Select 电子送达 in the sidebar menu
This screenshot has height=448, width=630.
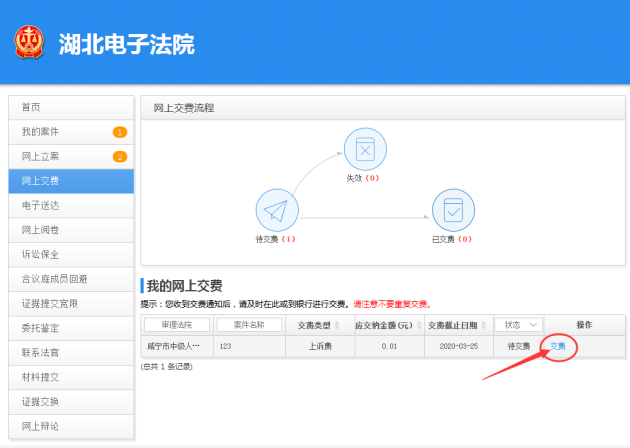pos(70,206)
